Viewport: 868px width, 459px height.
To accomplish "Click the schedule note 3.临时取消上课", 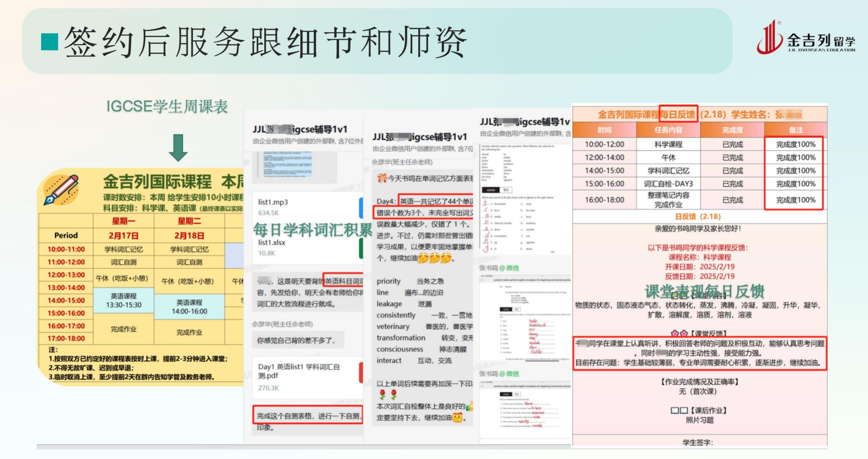I will [132, 377].
